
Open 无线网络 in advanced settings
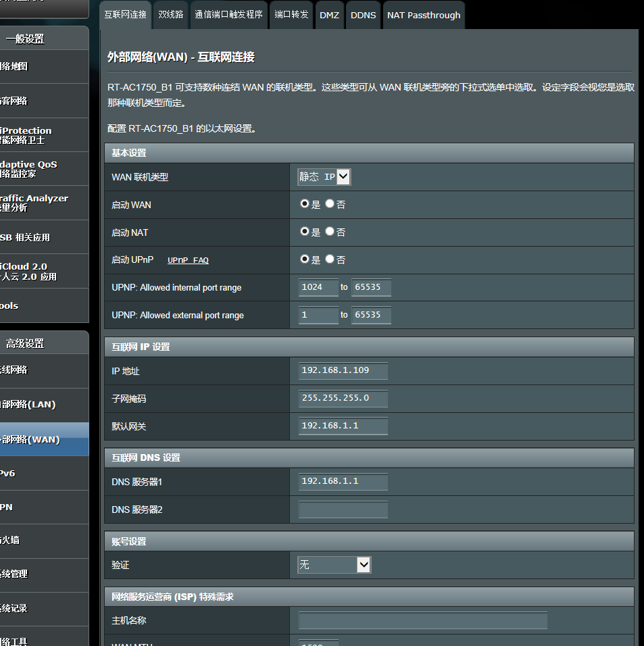click(x=44, y=370)
